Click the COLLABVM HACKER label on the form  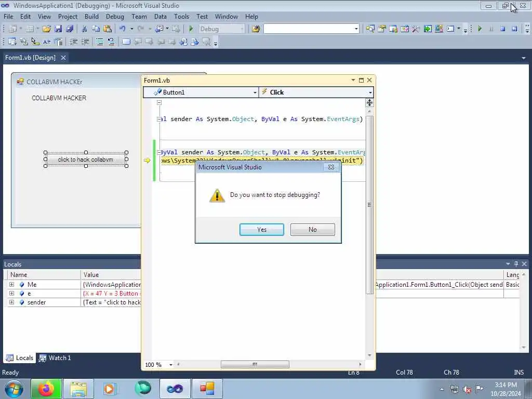pyautogui.click(x=59, y=98)
